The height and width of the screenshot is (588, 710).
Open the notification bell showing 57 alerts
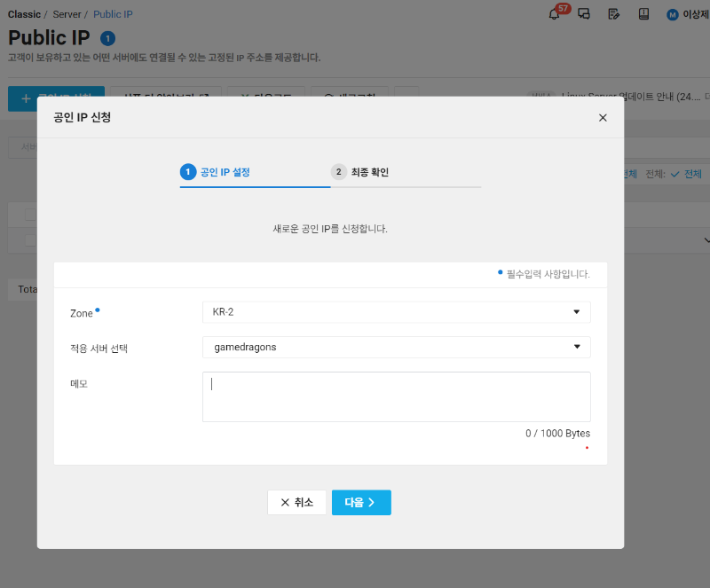click(x=554, y=14)
